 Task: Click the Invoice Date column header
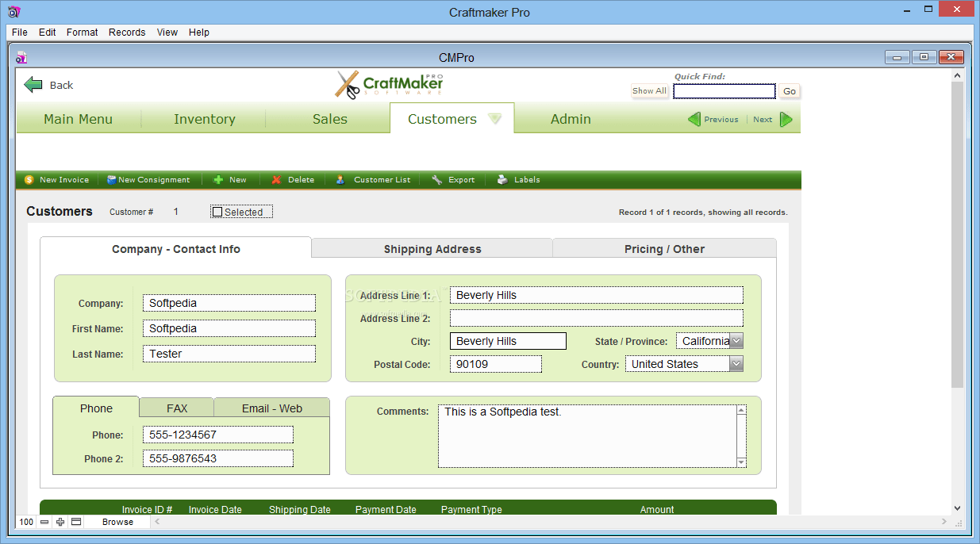(x=215, y=510)
